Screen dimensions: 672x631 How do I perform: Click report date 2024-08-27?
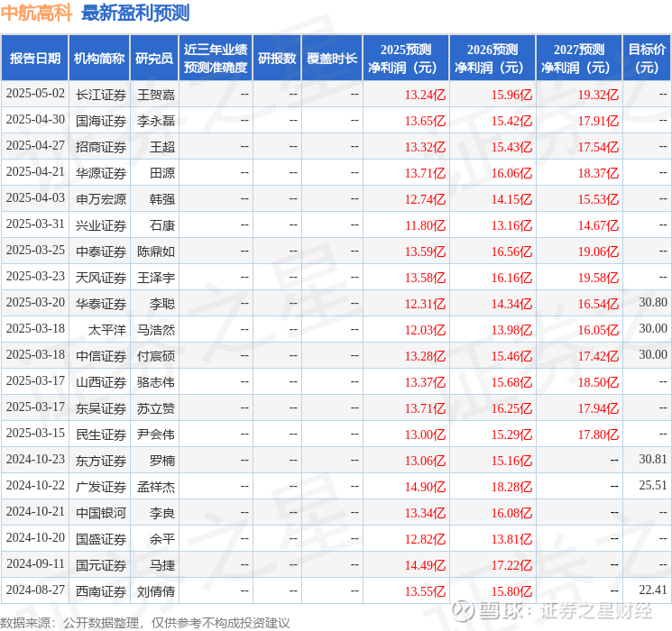click(x=35, y=590)
